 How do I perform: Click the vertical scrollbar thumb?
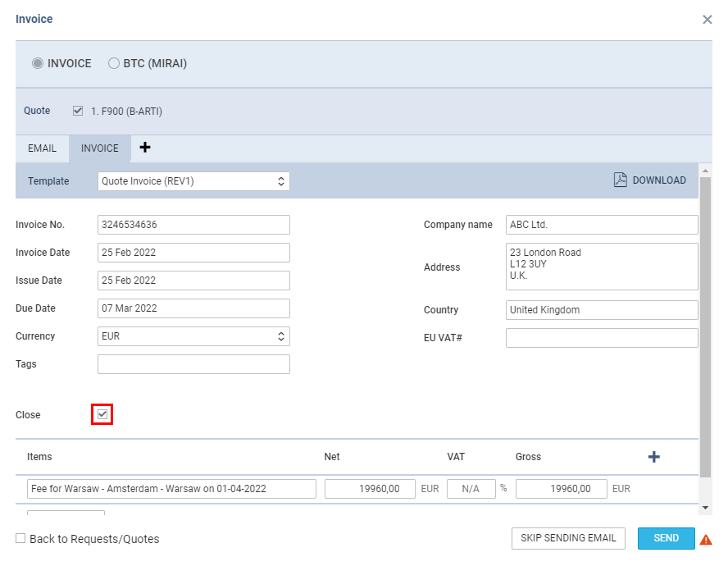click(705, 327)
